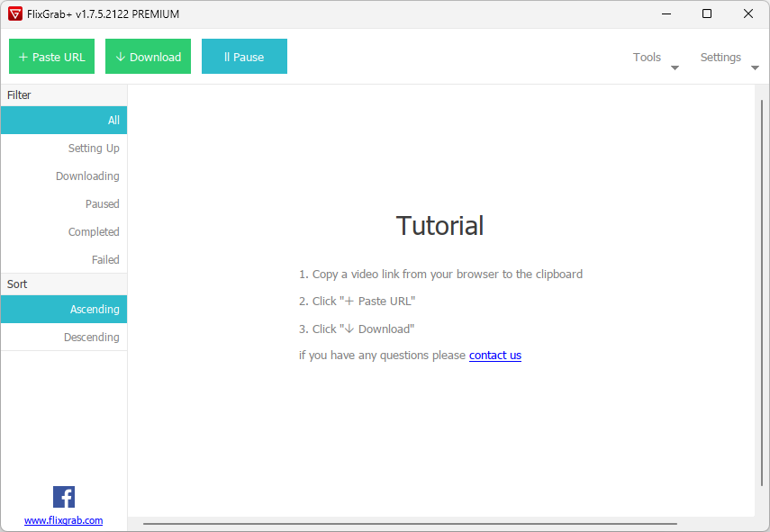Click the vertical scrollbar
The image size is (770, 532).
click(x=762, y=293)
